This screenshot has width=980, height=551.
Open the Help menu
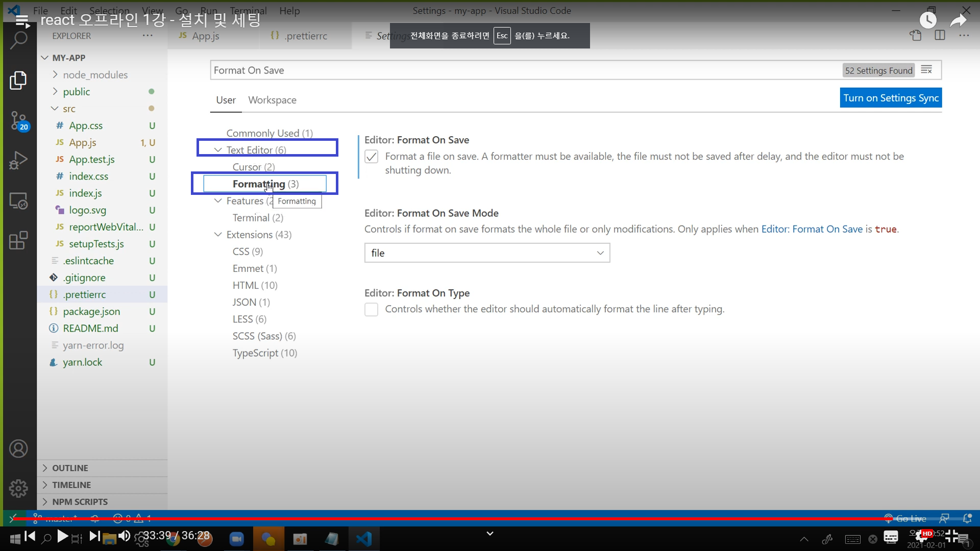(289, 11)
